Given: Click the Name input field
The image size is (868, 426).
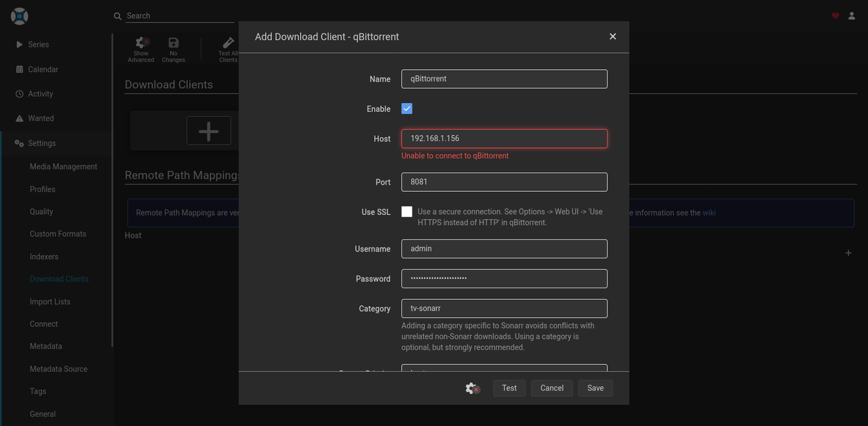Looking at the screenshot, I should click(x=505, y=79).
